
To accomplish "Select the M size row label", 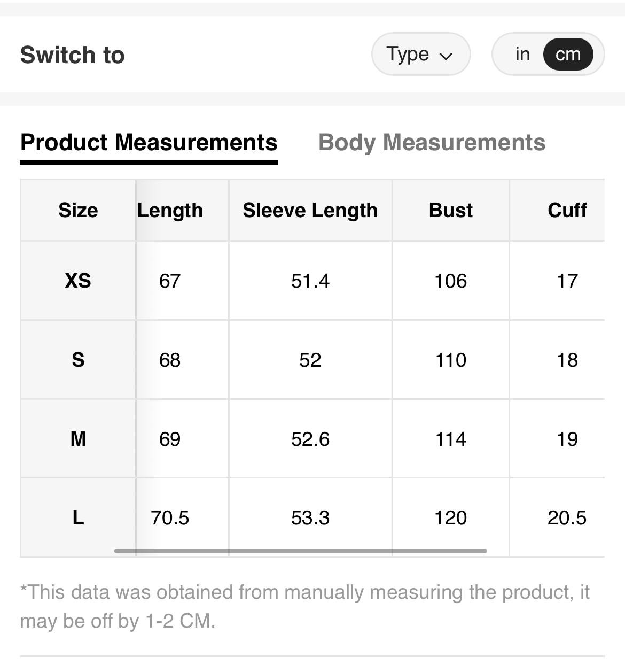I will [x=78, y=439].
